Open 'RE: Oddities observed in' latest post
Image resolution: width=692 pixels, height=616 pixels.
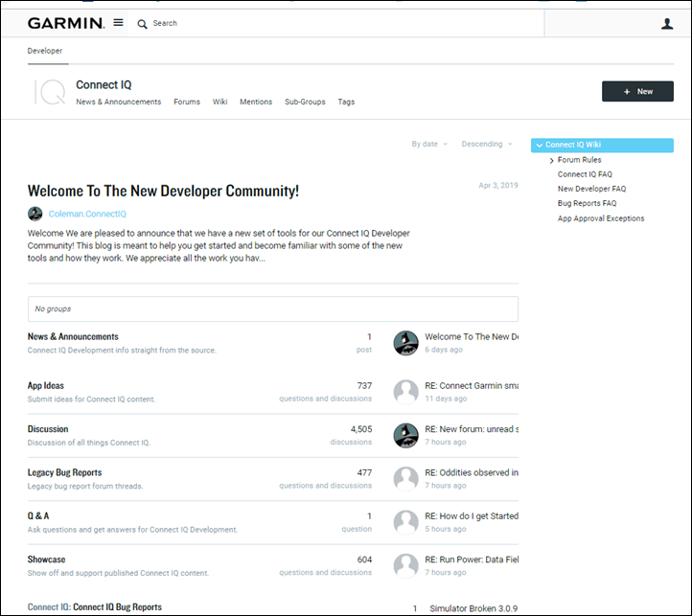click(472, 472)
